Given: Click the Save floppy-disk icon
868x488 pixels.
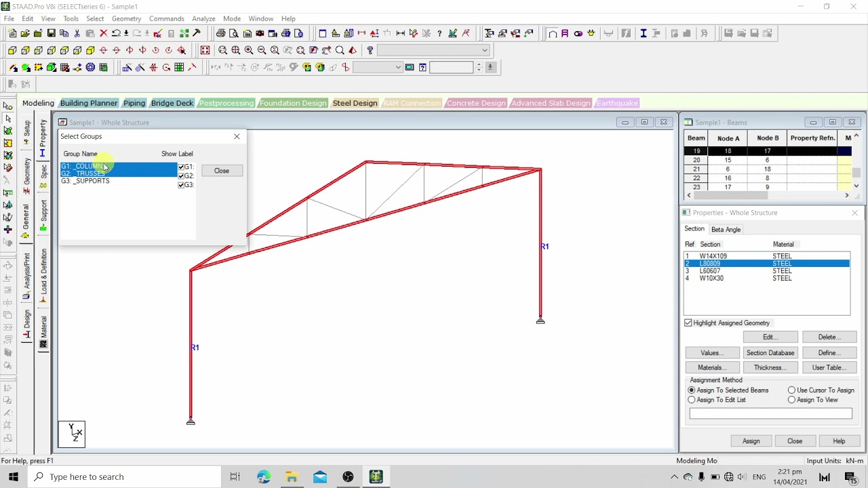Looking at the screenshot, I should pos(51,33).
